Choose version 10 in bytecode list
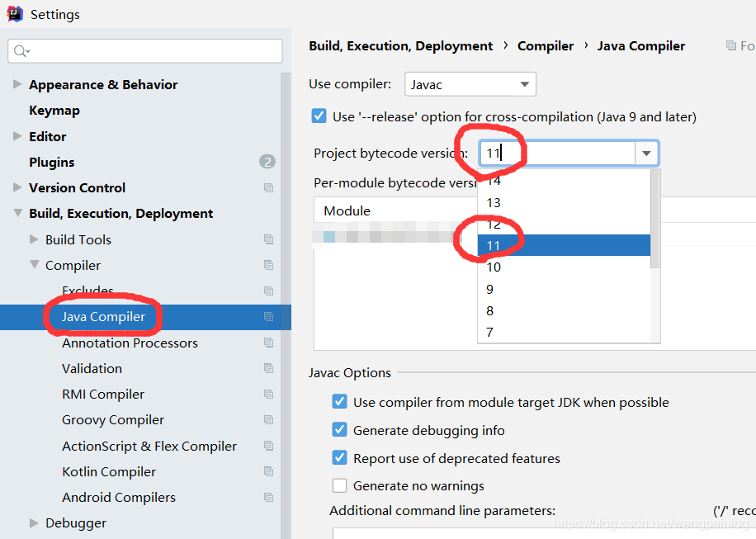The width and height of the screenshot is (756, 539). coord(564,267)
